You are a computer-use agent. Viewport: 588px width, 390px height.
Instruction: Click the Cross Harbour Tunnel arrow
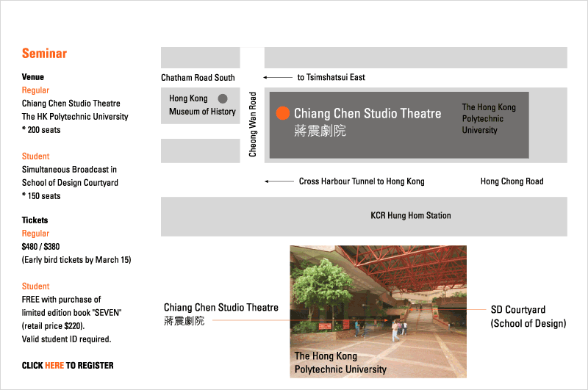pyautogui.click(x=279, y=181)
